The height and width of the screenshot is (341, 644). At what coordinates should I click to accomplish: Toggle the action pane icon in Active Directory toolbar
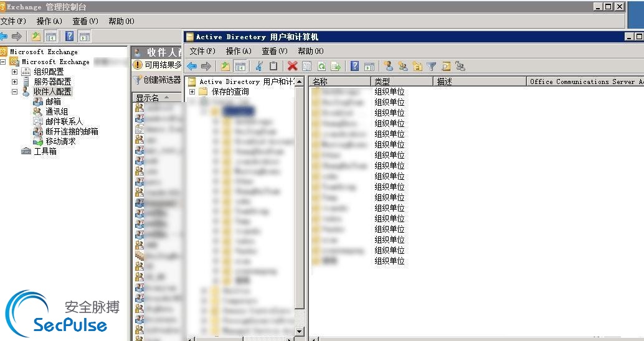[x=369, y=66]
